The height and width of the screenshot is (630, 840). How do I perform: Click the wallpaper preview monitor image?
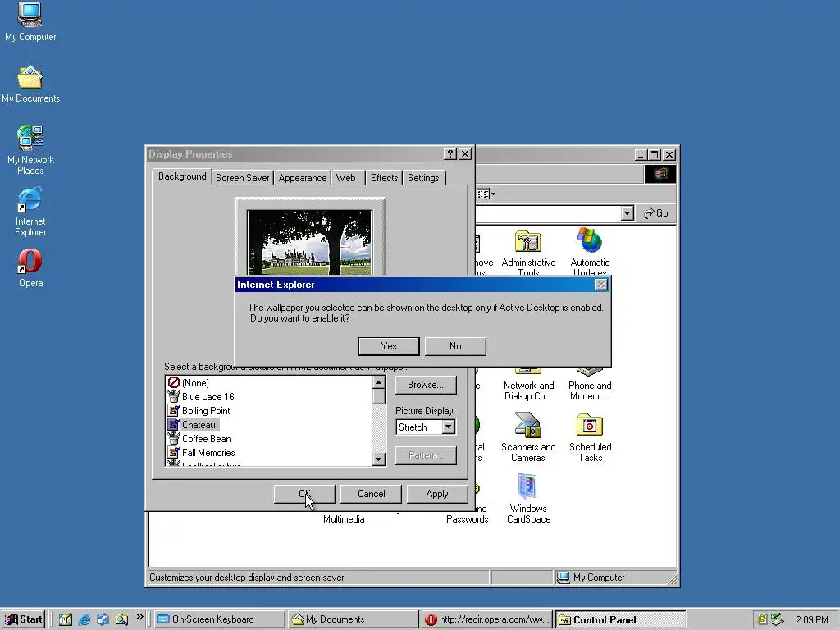pos(309,242)
